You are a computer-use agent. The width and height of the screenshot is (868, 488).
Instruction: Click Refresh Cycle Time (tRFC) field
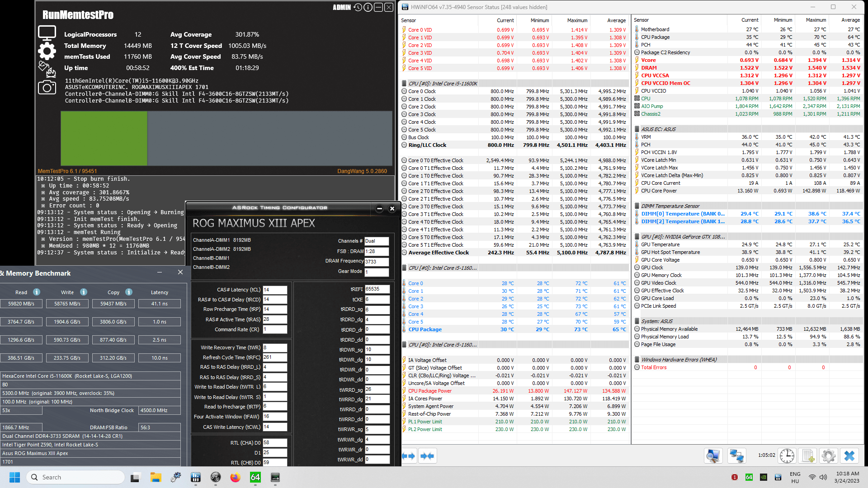(x=275, y=357)
